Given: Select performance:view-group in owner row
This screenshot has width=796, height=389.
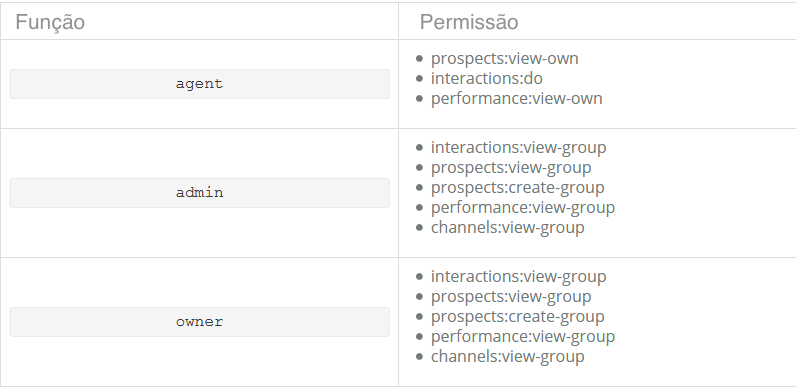Looking at the screenshot, I should (523, 336).
